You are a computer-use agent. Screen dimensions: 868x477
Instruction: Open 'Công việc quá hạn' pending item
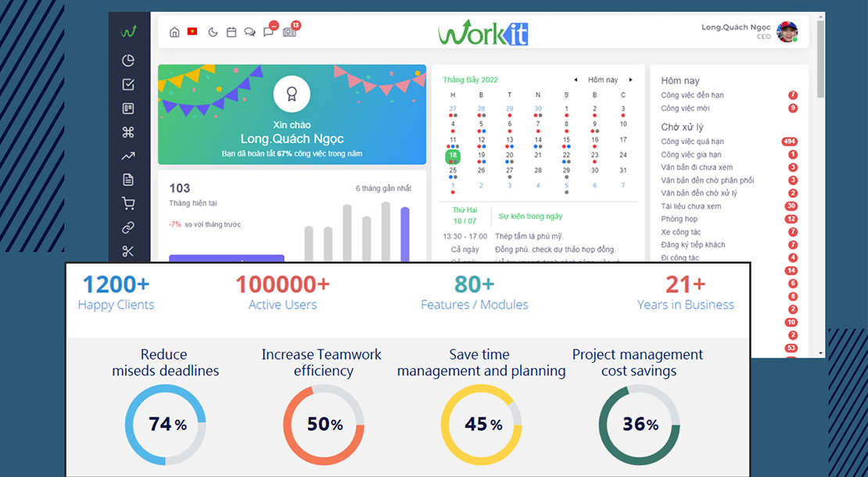pyautogui.click(x=692, y=141)
